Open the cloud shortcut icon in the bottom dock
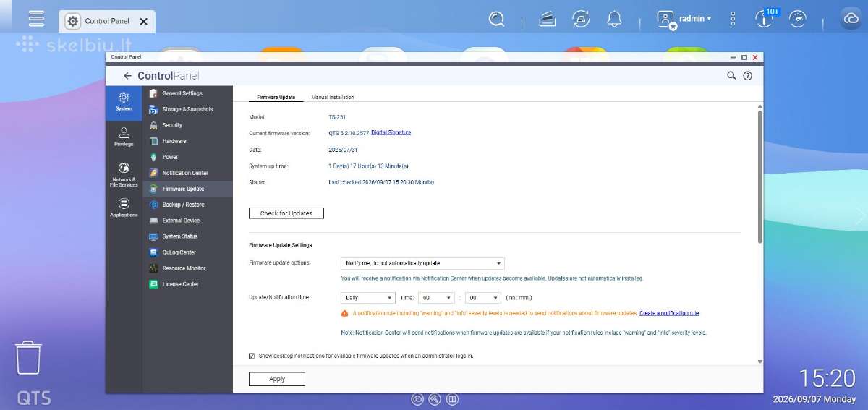This screenshot has width=868, height=410. pyautogui.click(x=417, y=399)
